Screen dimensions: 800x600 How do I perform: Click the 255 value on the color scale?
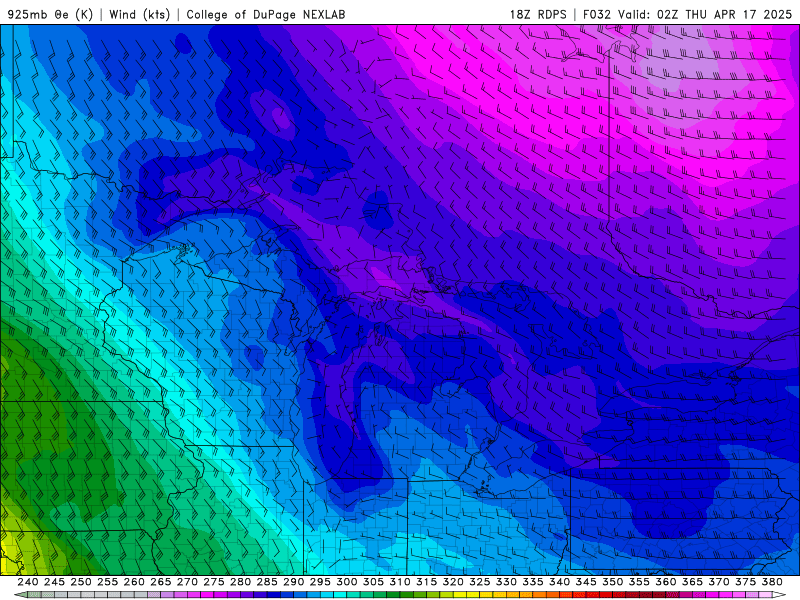(107, 582)
